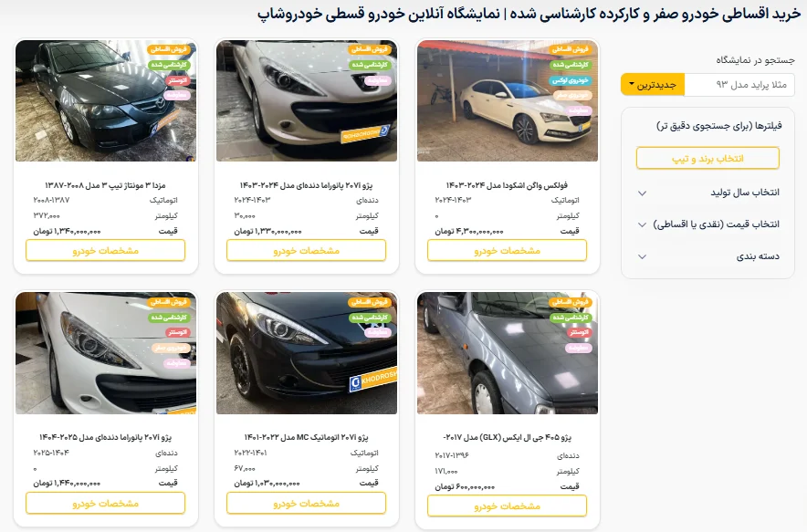Expand the انتخاب قیمت filter chevron
This screenshot has width=807, height=532.
(642, 224)
